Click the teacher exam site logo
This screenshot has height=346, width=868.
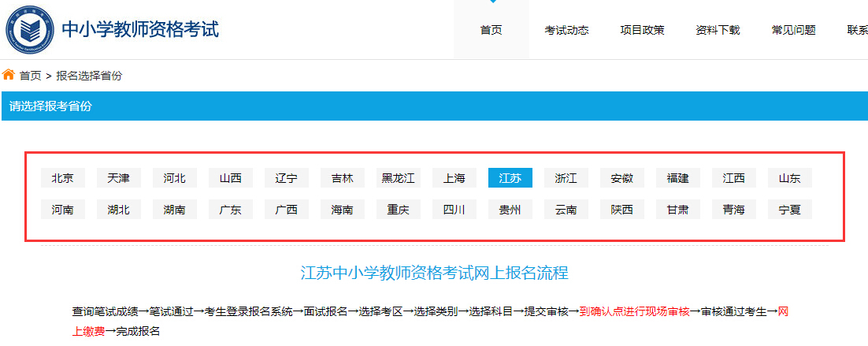click(x=30, y=29)
